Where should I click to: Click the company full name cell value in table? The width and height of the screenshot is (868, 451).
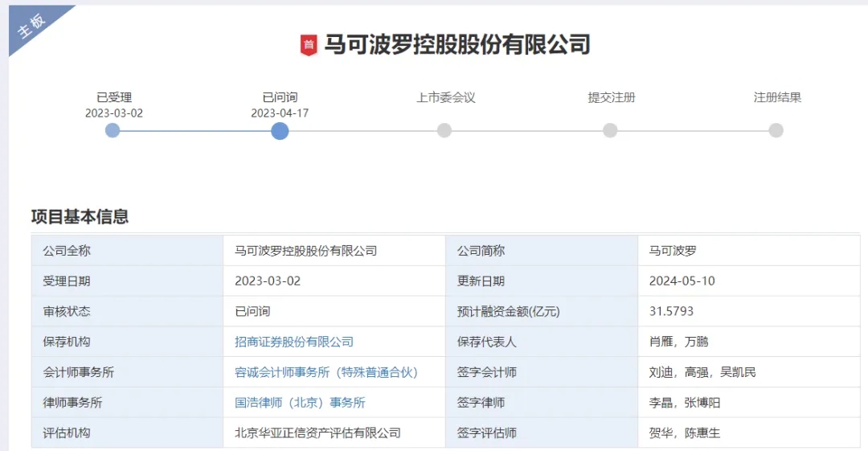[305, 251]
